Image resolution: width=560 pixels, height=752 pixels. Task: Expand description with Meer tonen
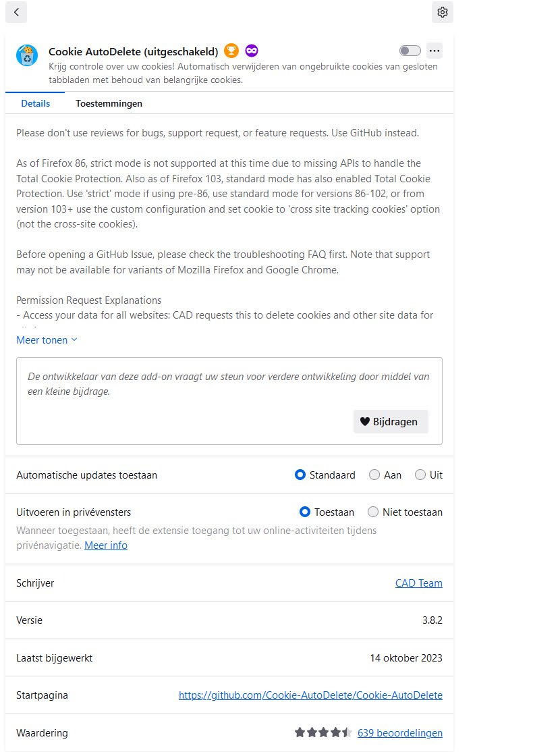click(47, 340)
